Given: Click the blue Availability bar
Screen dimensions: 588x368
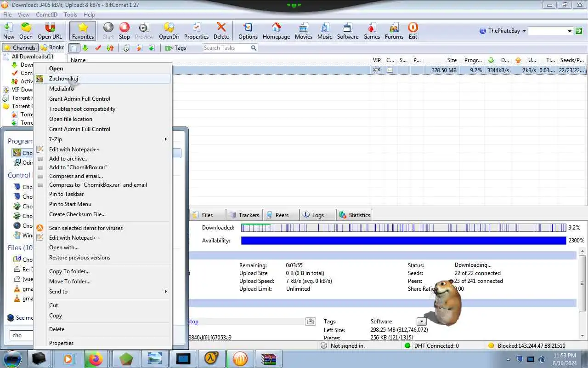Looking at the screenshot, I should (404, 241).
